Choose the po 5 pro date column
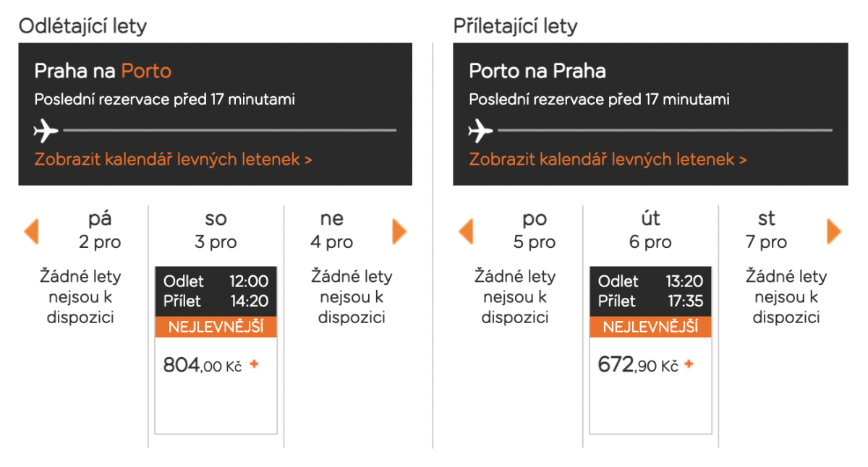This screenshot has width=868, height=467. (x=535, y=230)
